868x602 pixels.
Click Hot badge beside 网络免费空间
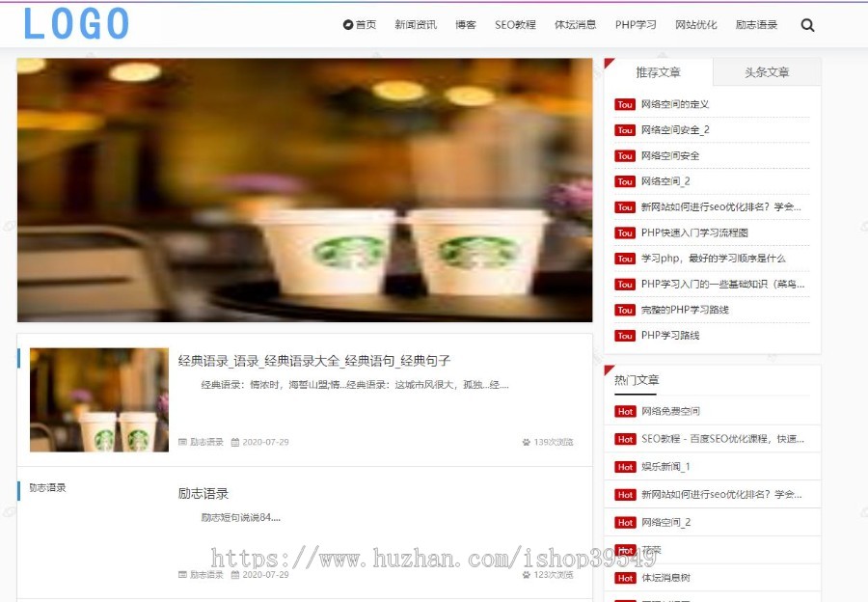pos(625,412)
